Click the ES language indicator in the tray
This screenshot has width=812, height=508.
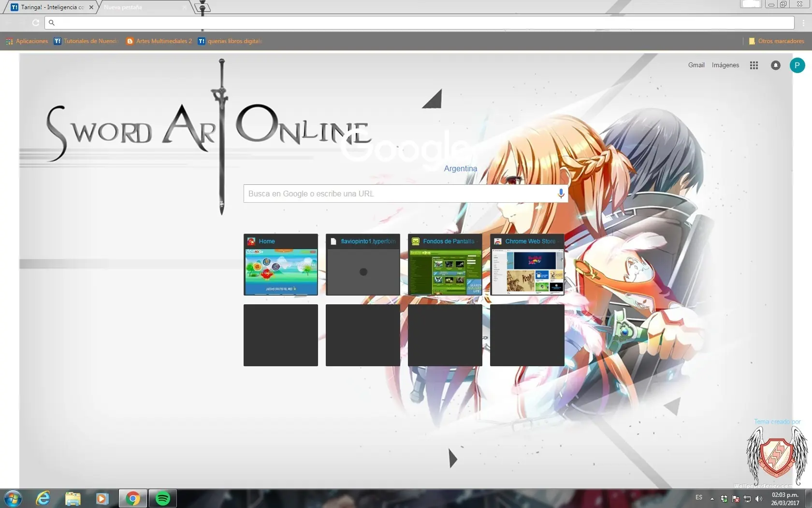(699, 497)
